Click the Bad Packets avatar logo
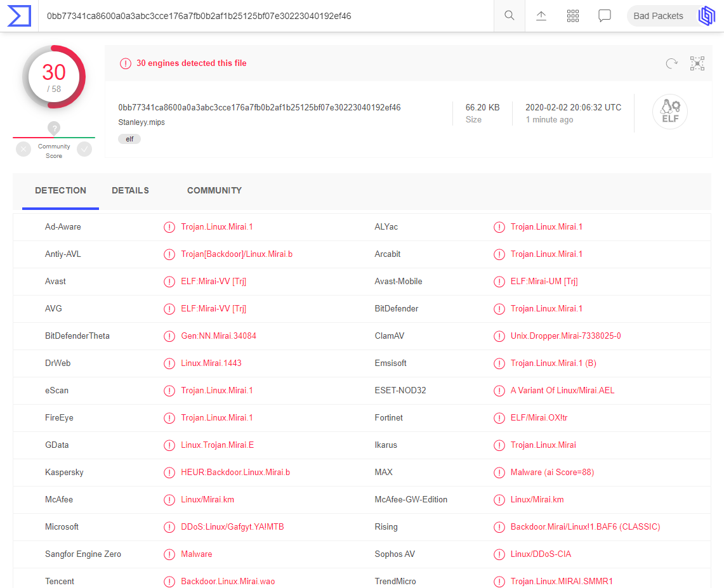The height and width of the screenshot is (588, 724). (706, 16)
